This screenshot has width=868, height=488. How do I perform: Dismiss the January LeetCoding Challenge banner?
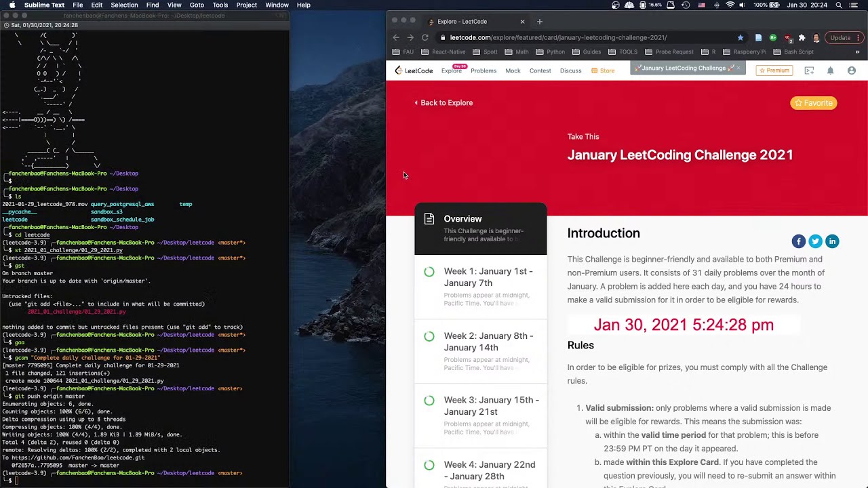(x=738, y=68)
